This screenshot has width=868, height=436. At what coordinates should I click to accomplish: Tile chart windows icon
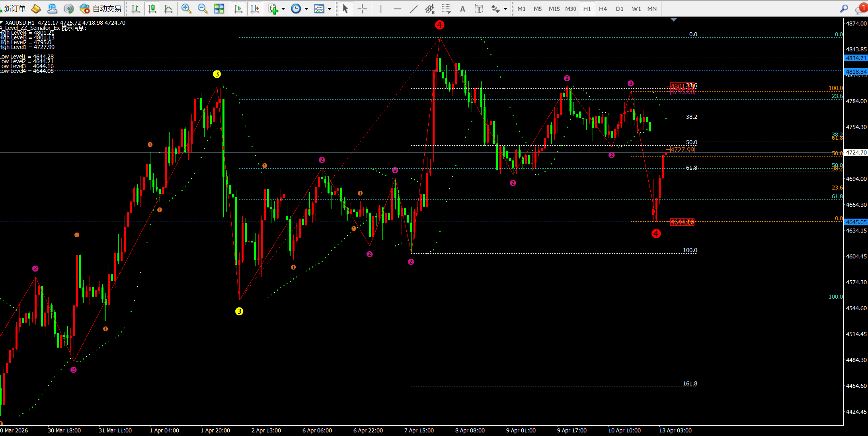coord(219,8)
